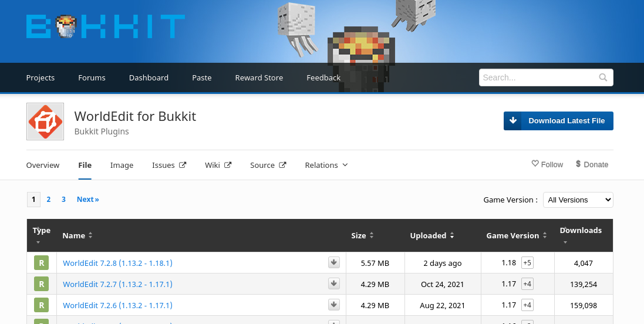Click the 1.18 game version text
644x324 pixels.
[x=508, y=263]
